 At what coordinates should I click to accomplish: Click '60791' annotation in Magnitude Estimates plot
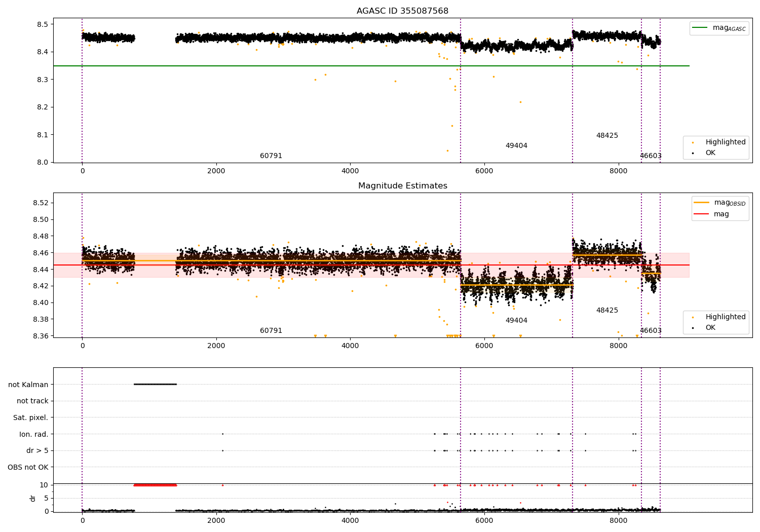coord(271,331)
